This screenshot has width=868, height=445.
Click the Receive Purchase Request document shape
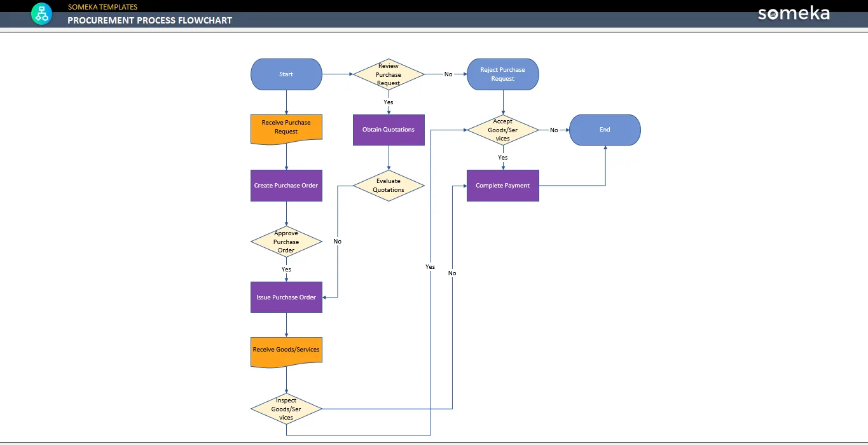point(286,129)
